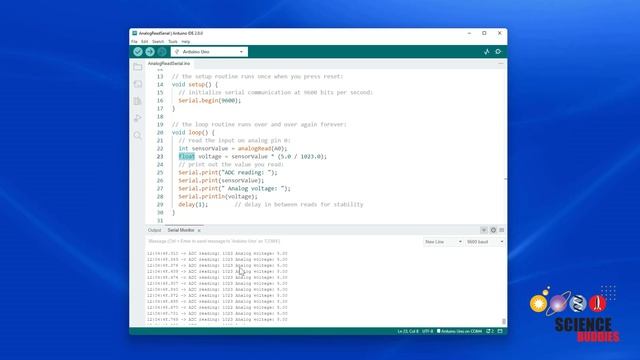Open the 9600 baud rate dropdown
This screenshot has height=360, width=640.
pos(485,242)
